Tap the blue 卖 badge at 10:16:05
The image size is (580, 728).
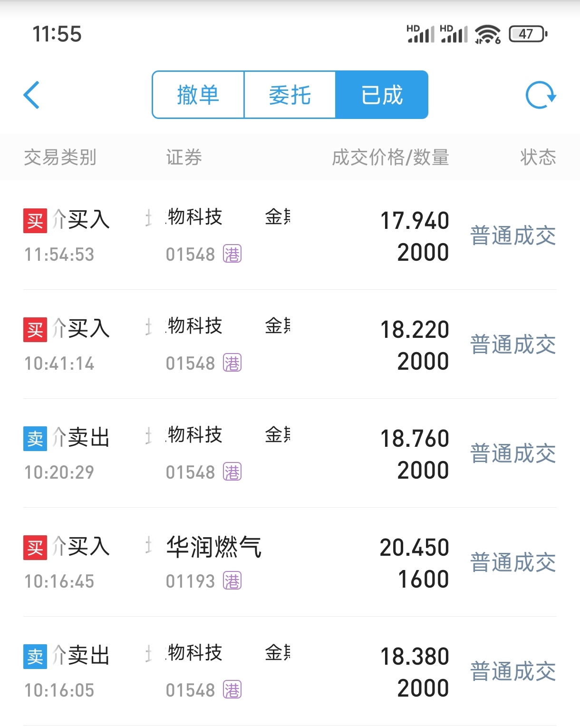tap(35, 657)
